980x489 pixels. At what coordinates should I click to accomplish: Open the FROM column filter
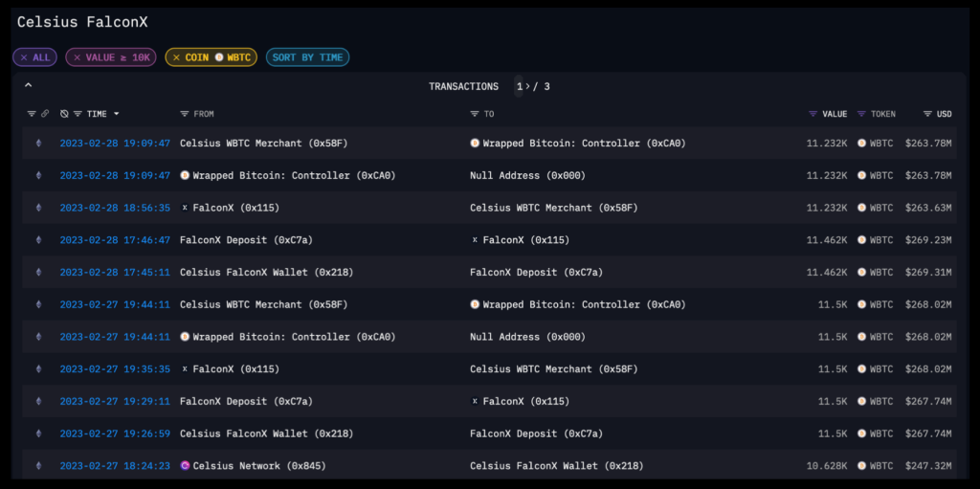pyautogui.click(x=185, y=114)
